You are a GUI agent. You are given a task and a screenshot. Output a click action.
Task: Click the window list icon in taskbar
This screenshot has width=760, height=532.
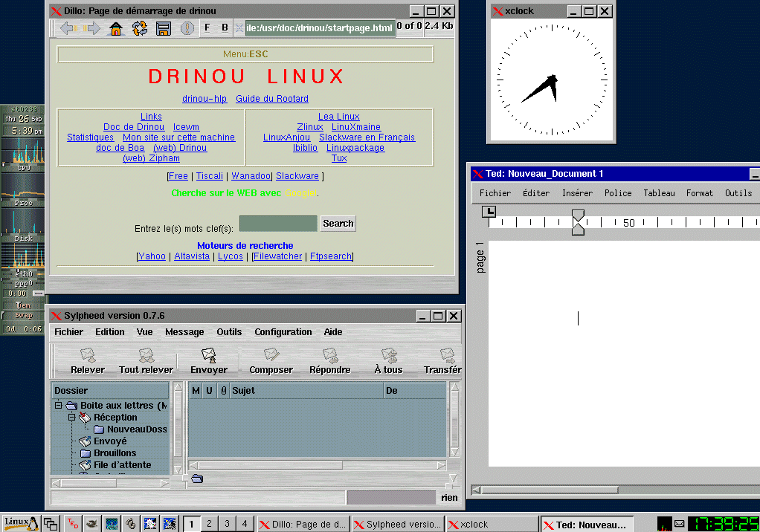pyautogui.click(x=51, y=523)
